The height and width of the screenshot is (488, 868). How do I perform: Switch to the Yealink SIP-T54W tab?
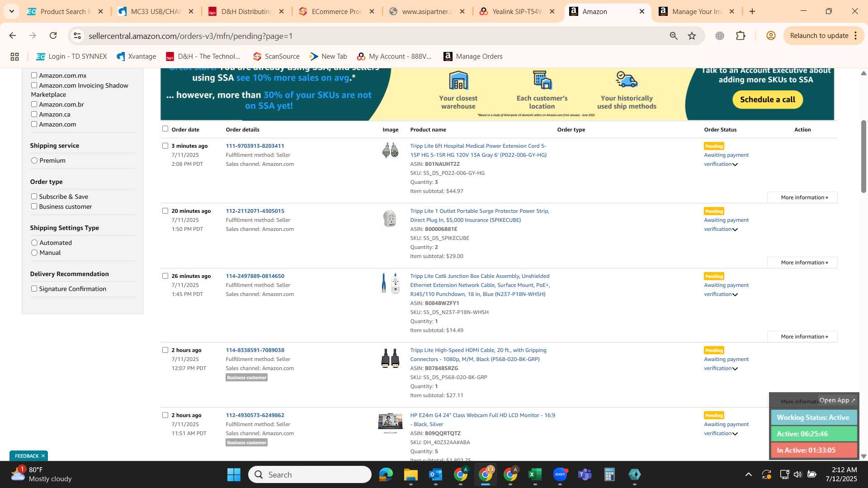[518, 11]
